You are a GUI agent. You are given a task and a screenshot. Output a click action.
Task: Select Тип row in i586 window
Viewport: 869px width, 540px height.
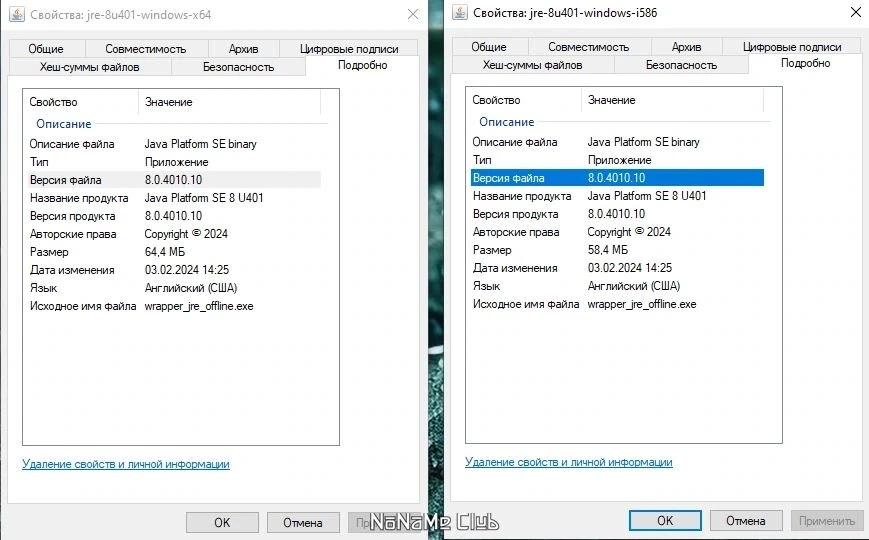[617, 160]
